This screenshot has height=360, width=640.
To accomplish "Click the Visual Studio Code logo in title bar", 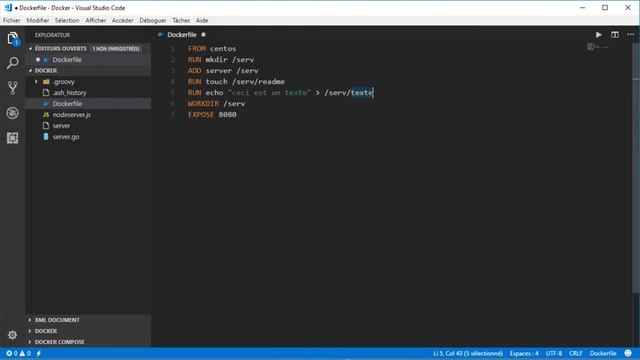I will point(8,7).
